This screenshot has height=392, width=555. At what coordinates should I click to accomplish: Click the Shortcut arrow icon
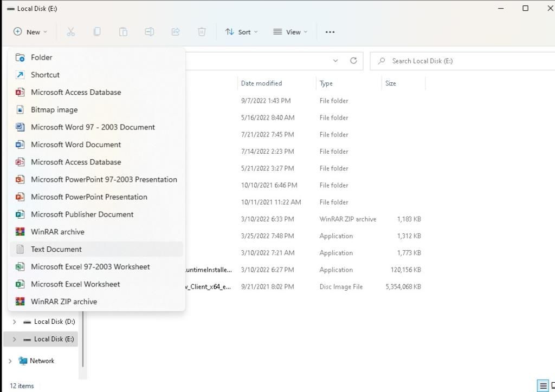[x=20, y=75]
